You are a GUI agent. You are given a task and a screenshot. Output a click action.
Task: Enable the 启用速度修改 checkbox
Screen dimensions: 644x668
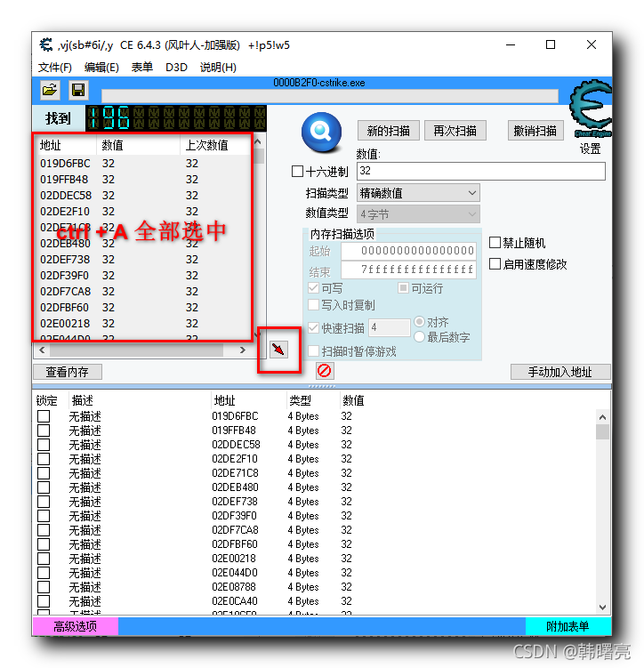click(495, 264)
